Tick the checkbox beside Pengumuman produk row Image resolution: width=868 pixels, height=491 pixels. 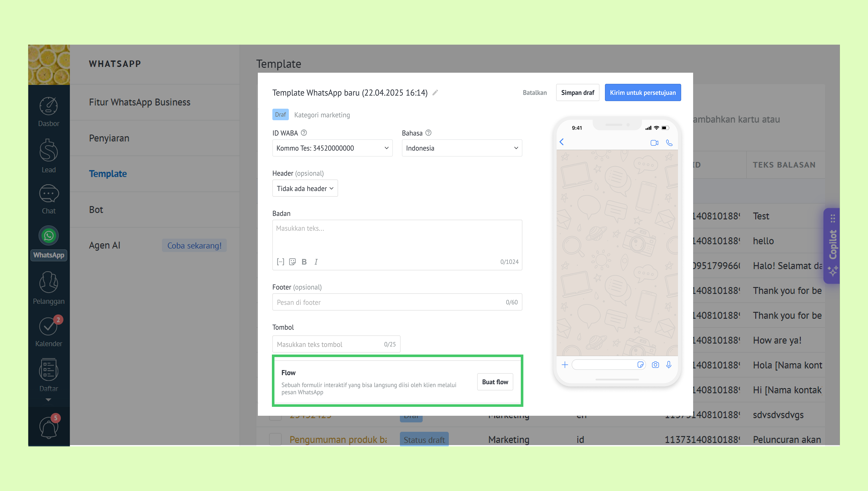275,439
